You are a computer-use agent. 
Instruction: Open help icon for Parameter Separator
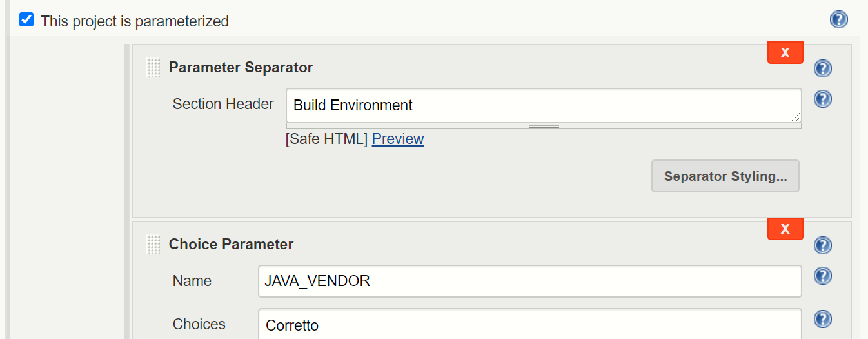(823, 68)
